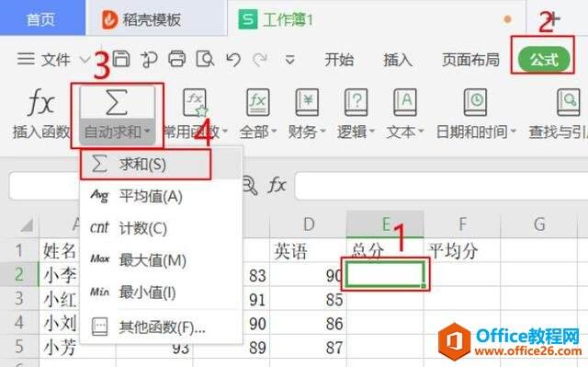
Task: Click the 英语 header cell
Action: (x=309, y=251)
